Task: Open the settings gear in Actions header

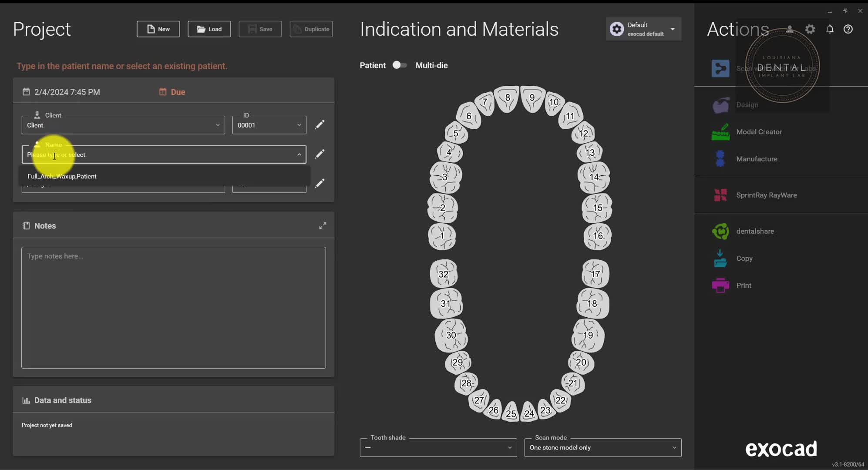Action: point(810,29)
